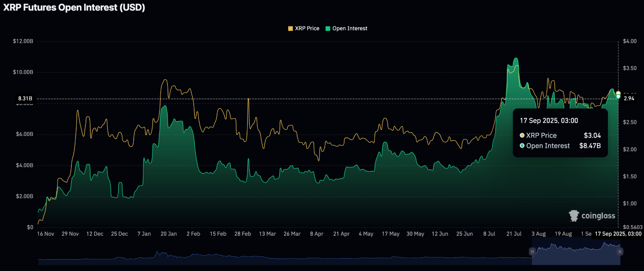Click the '28 Feb' x-axis date label
Screen dimensions: 644x271
243,234
